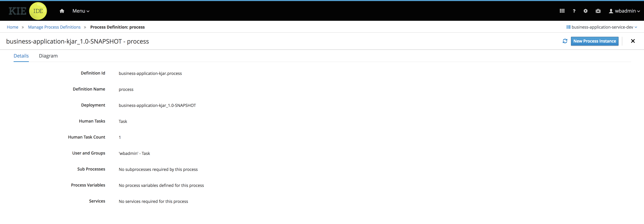Click the New Process Instance button

(x=595, y=41)
